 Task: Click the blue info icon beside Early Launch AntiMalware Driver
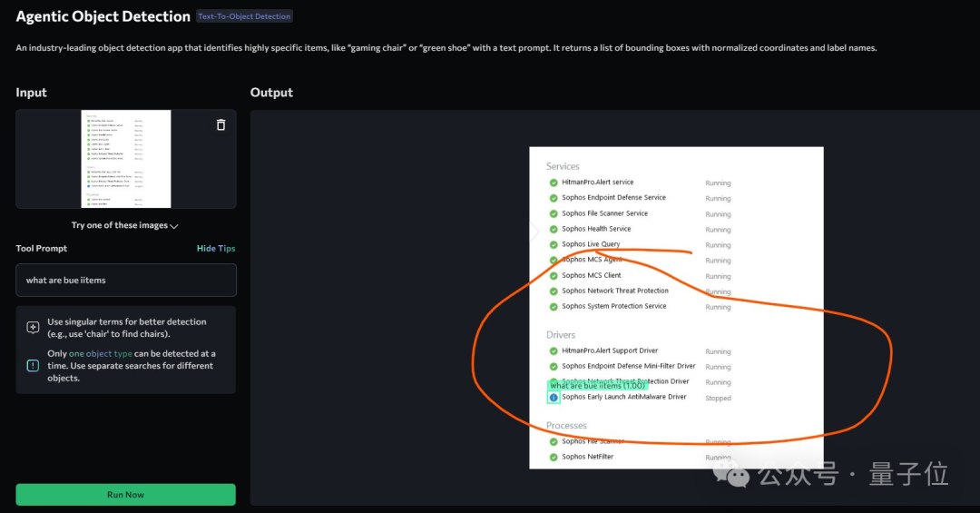(x=554, y=398)
